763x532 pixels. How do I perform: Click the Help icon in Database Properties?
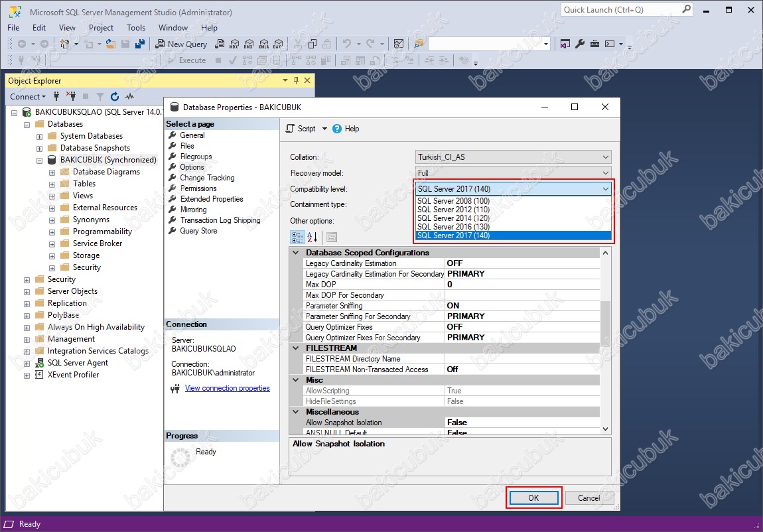(337, 129)
